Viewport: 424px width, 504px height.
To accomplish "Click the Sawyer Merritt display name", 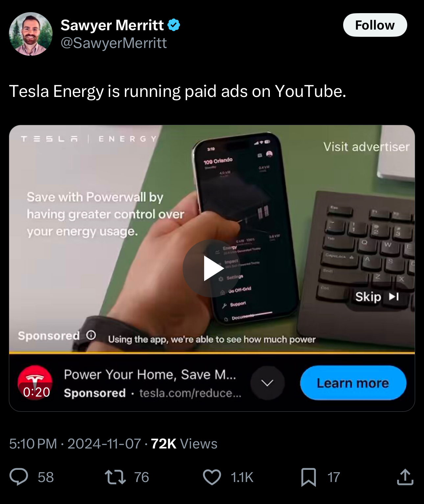I will pyautogui.click(x=112, y=25).
